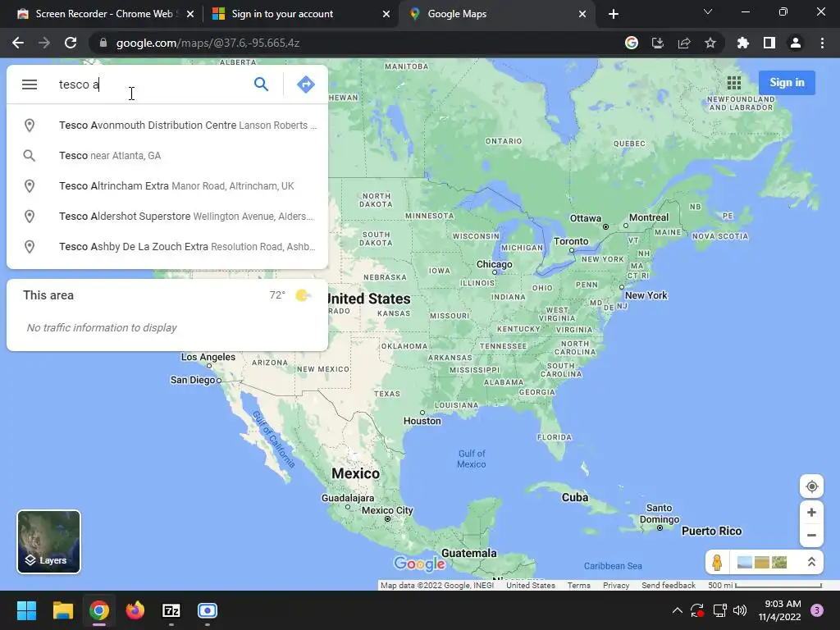Open Chrome three-dot menu
The height and width of the screenshot is (630, 840).
tap(822, 43)
